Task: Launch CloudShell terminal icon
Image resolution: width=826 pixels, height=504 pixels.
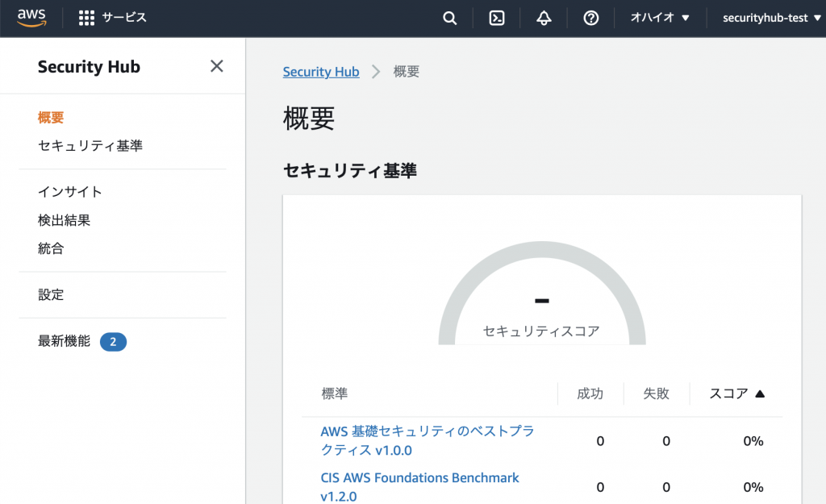Action: [x=497, y=18]
